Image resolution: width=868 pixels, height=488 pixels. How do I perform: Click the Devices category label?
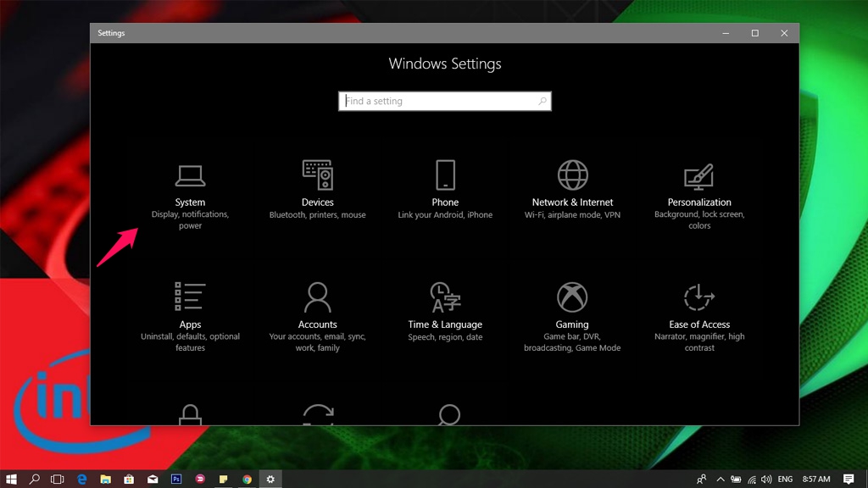click(x=318, y=202)
